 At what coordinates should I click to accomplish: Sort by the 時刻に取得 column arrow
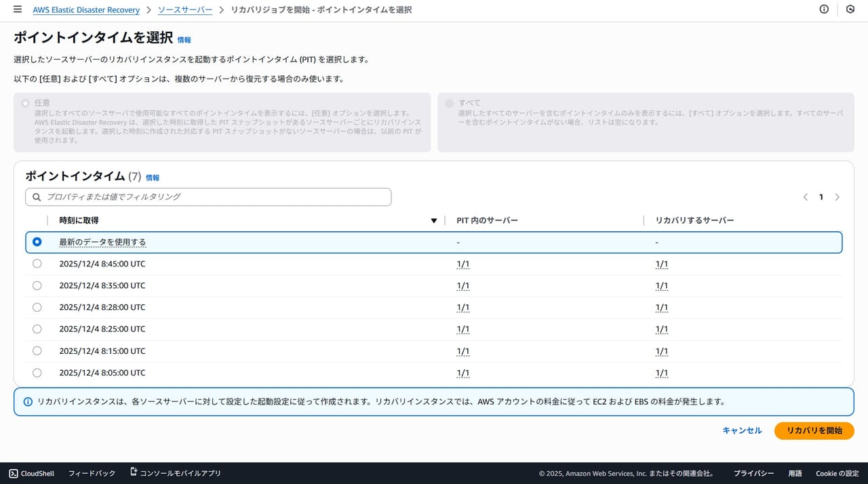tap(434, 220)
